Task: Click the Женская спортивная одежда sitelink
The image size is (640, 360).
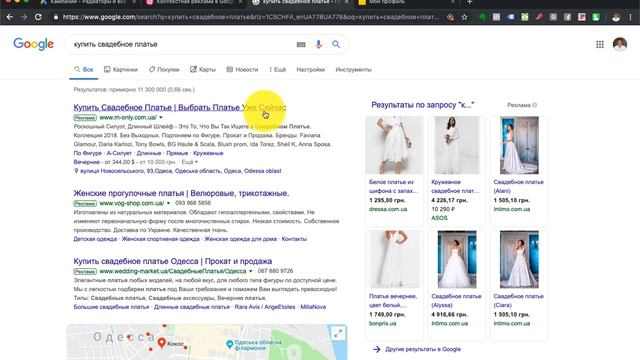Action: pyautogui.click(x=160, y=239)
